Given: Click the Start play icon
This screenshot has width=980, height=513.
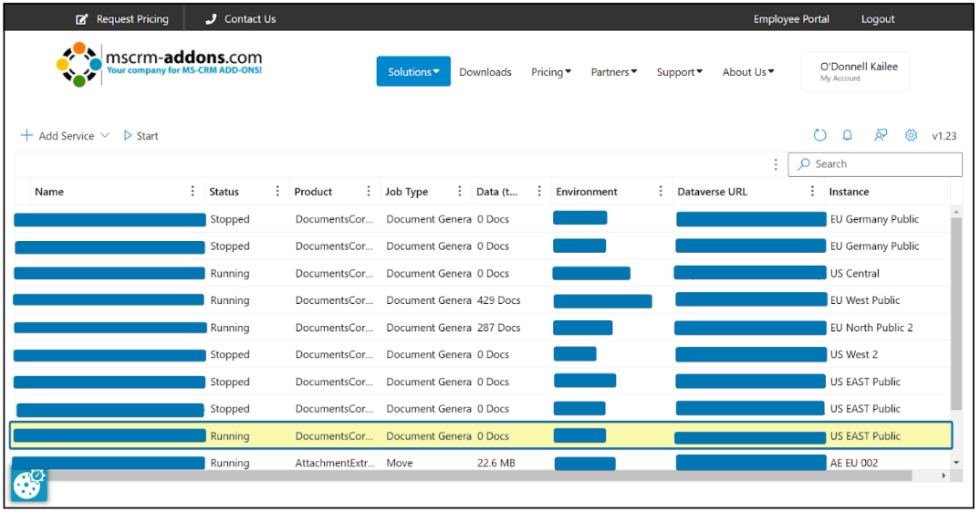Looking at the screenshot, I should tap(128, 135).
